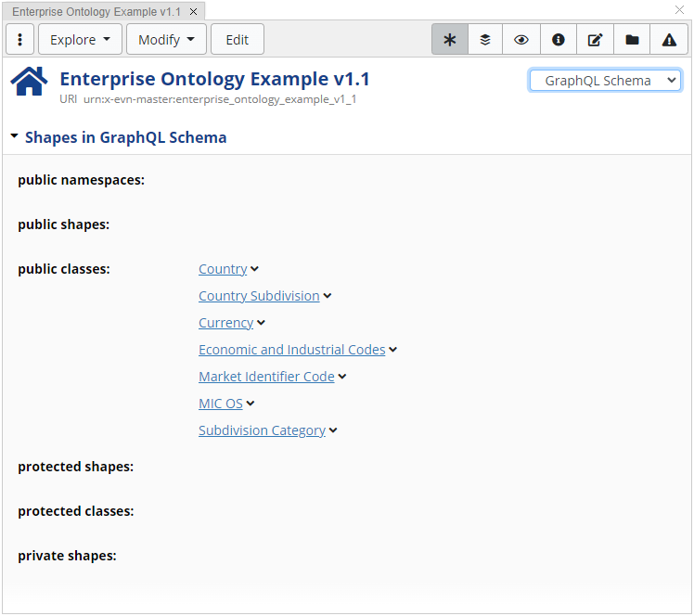Click the home icon
This screenshot has height=616, width=694.
click(29, 82)
